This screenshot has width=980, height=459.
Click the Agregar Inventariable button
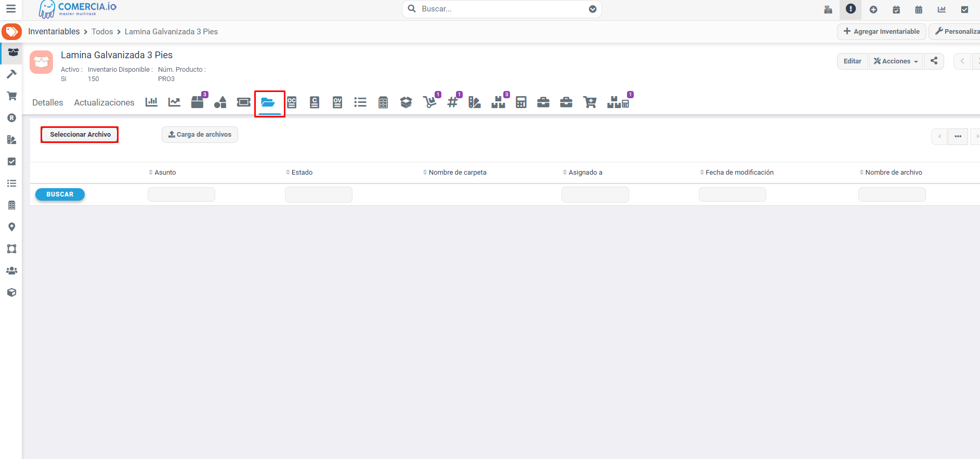click(x=882, y=31)
